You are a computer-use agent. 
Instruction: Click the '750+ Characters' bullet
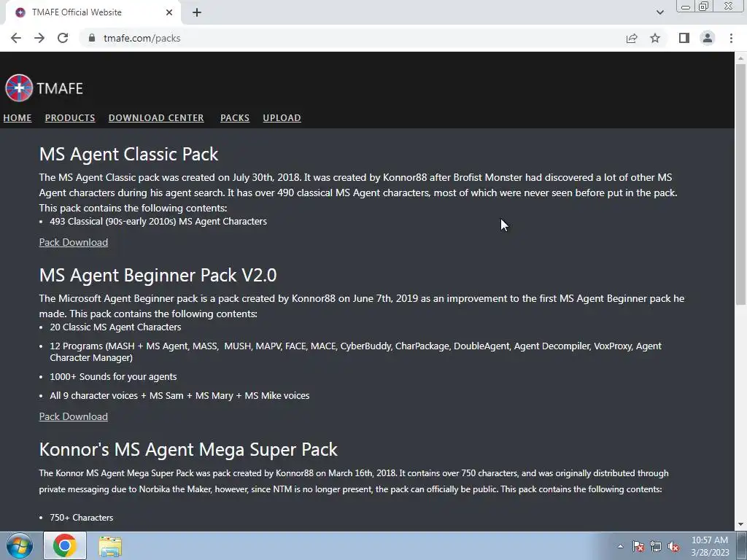(82, 518)
